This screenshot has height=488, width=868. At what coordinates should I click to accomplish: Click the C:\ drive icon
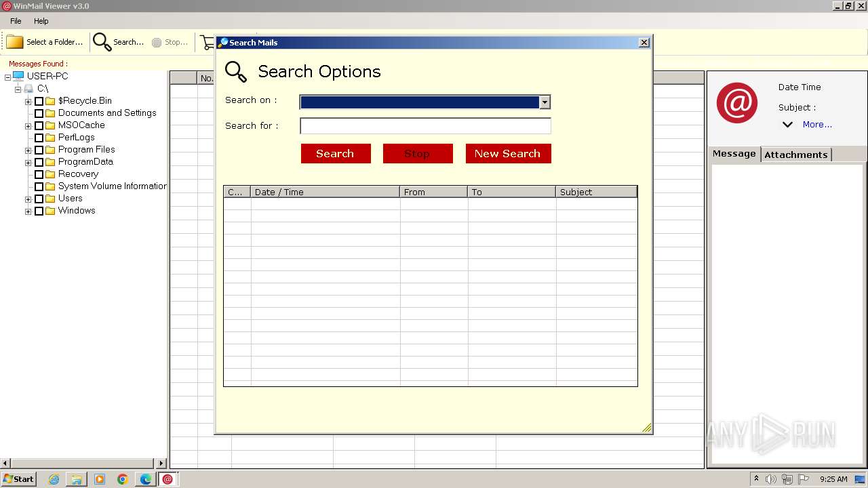coord(28,89)
